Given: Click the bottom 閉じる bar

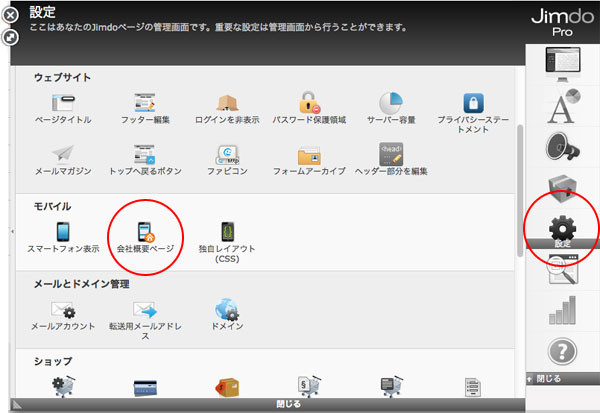Looking at the screenshot, I should 268,404.
